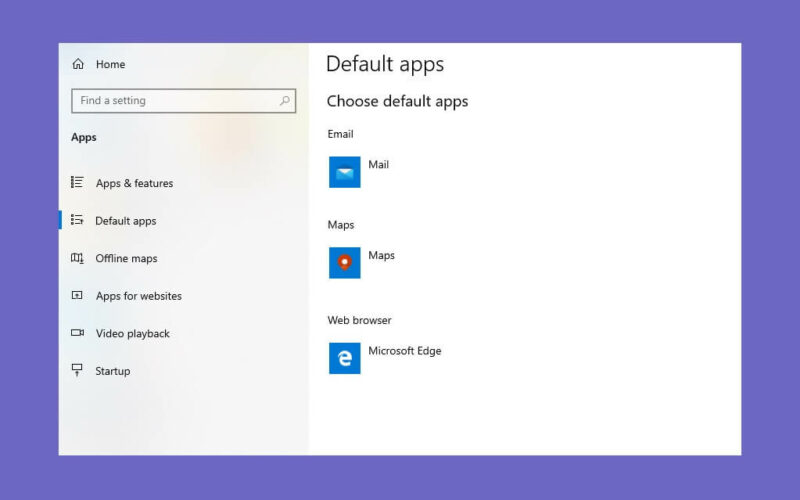Screen dimensions: 800x500
Task: Open Offline maps settings
Action: pos(126,258)
